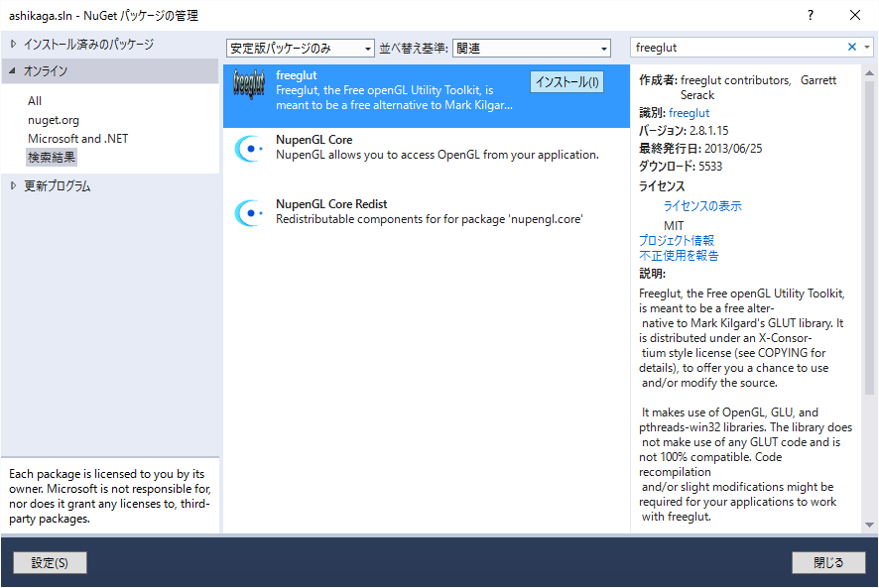Screen dimensions: 879x588
Task: Open the freeglut 識別 link
Action: click(689, 113)
